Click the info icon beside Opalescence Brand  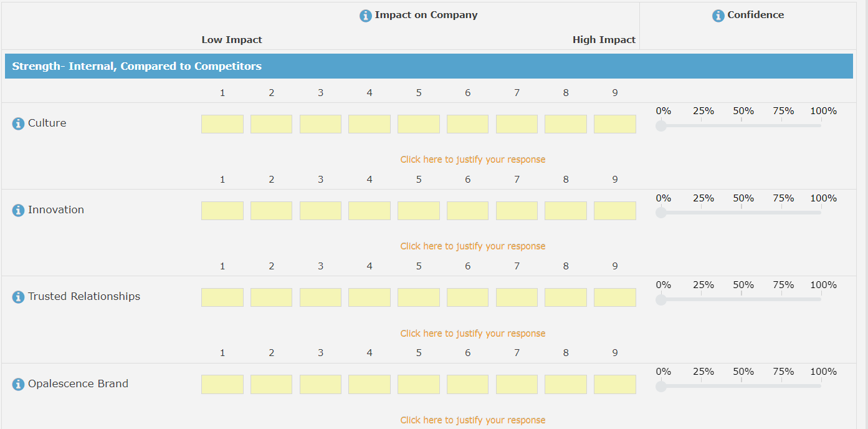tap(18, 384)
